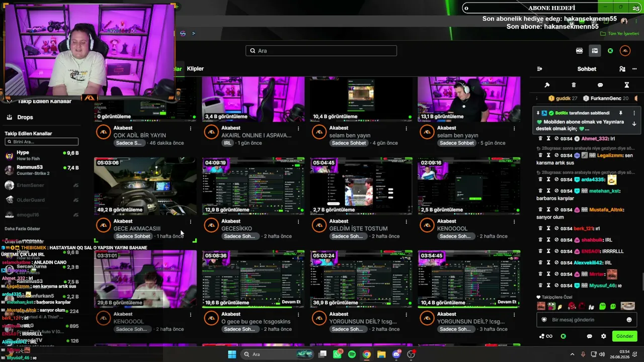Expand the pinned BotRix message
The width and height of the screenshot is (644, 362).
634,124
